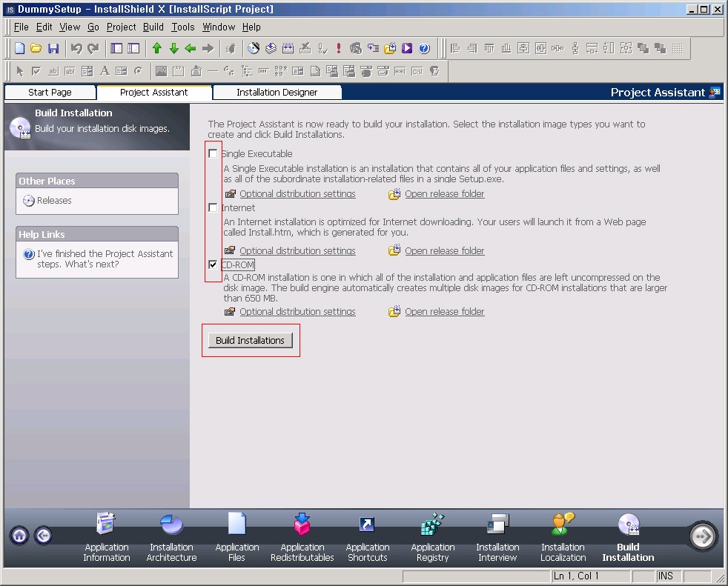Click the Build Installations button
Screen dimensions: 728x586
coord(251,340)
